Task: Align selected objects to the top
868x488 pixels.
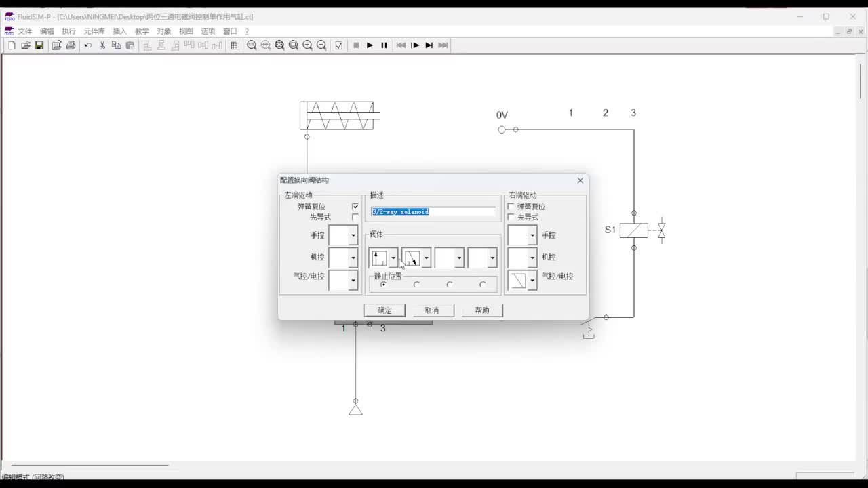Action: coord(189,45)
